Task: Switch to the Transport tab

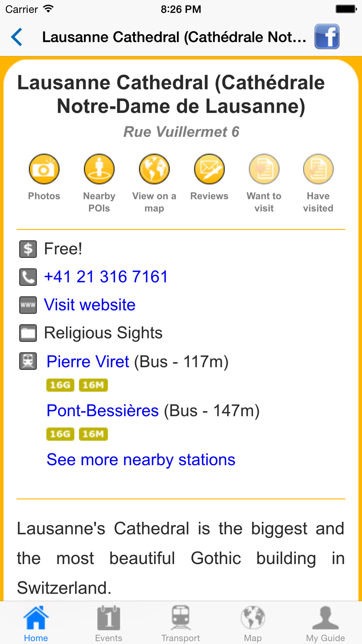Action: click(181, 623)
